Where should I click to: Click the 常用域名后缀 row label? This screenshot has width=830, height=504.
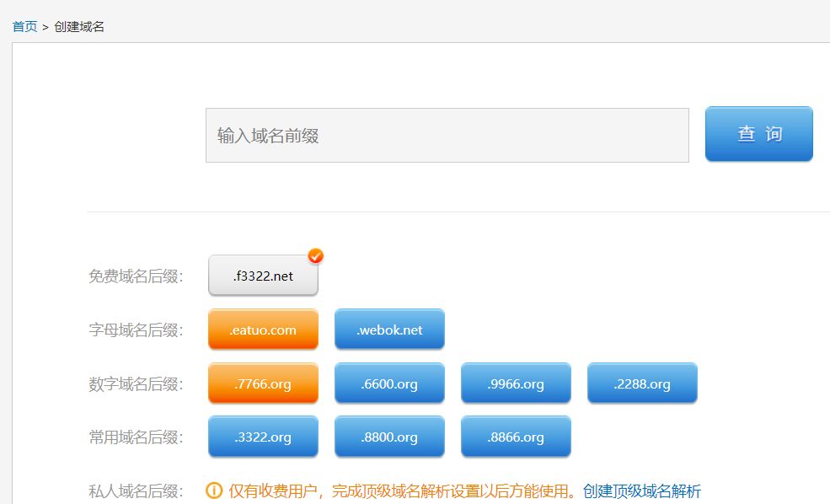point(136,437)
